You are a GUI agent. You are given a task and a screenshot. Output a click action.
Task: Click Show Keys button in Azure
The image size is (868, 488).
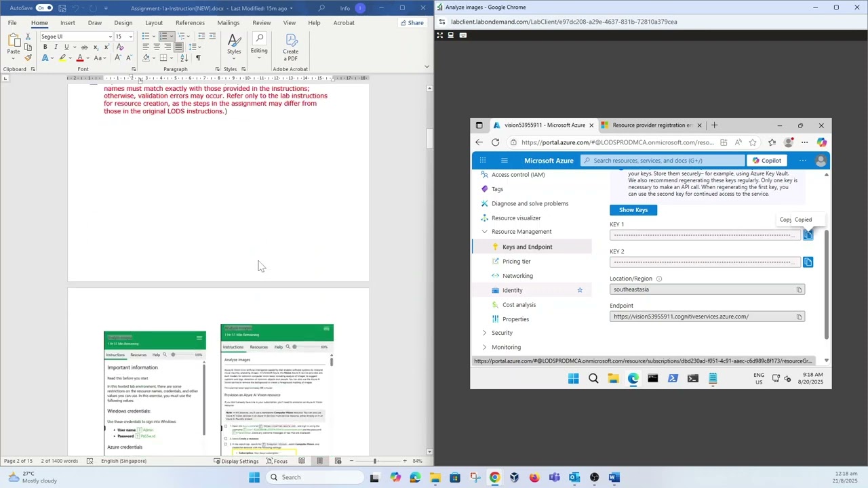pyautogui.click(x=633, y=210)
